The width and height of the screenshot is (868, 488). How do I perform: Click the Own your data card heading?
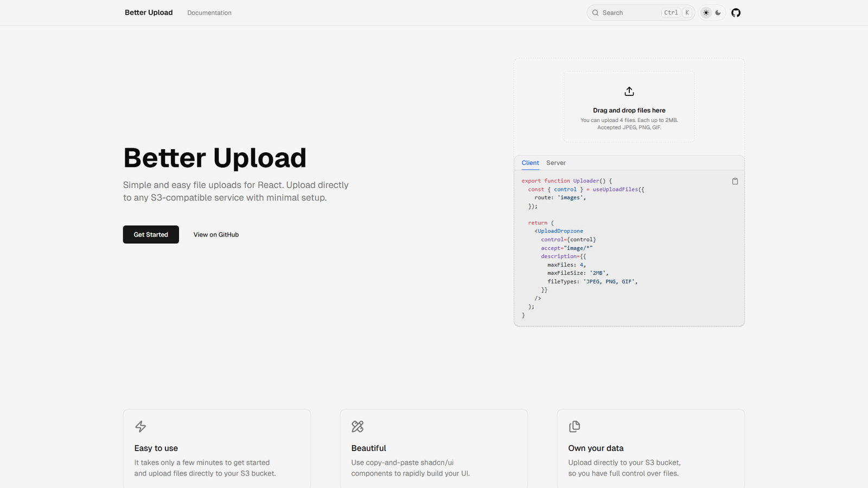tap(596, 448)
